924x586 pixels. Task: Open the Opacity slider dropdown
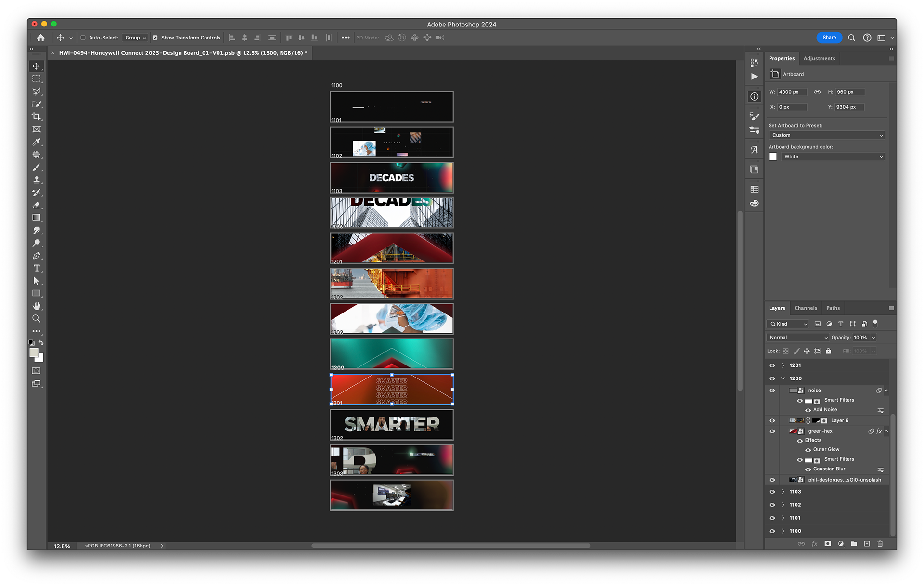[873, 338]
